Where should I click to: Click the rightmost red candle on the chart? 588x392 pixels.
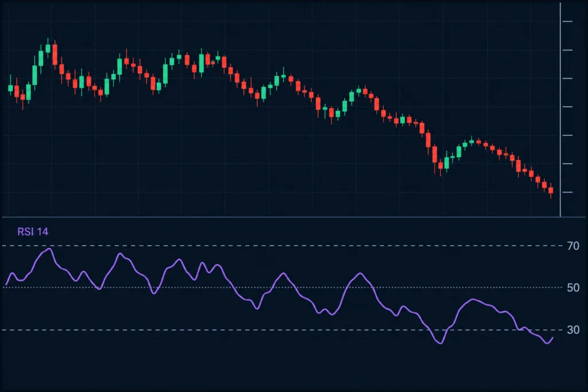pyautogui.click(x=551, y=191)
